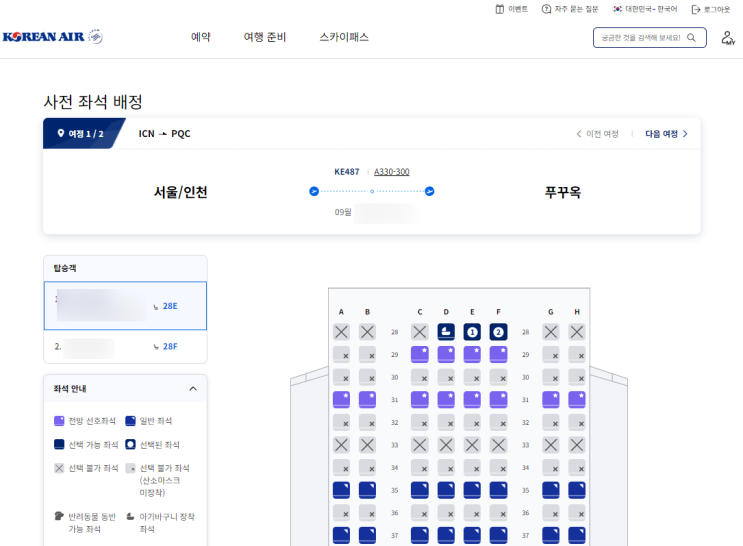Choose preferred seat 31F
This screenshot has height=546, width=743.
click(498, 400)
